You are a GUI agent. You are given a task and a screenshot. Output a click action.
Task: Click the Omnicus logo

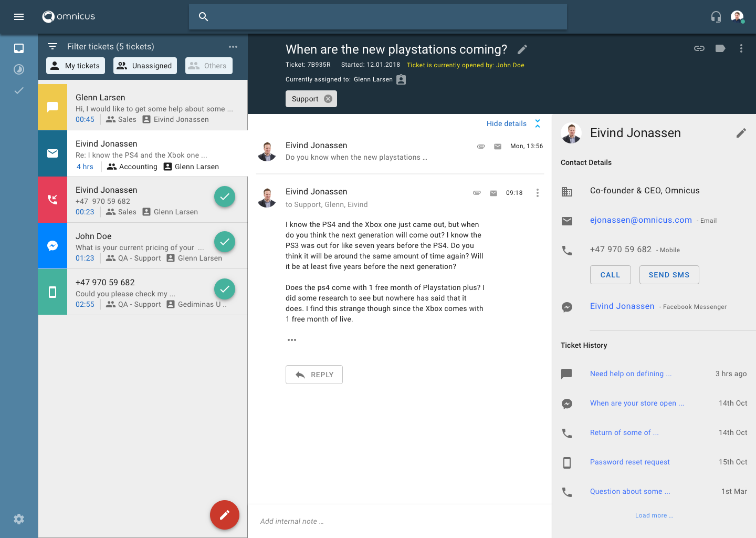[x=69, y=17]
